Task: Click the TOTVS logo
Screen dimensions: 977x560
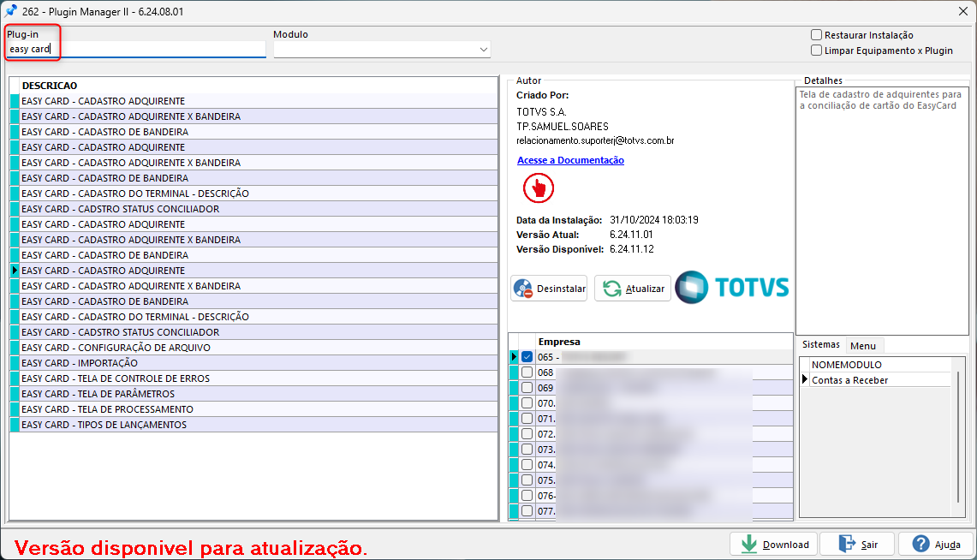Action: pyautogui.click(x=732, y=287)
